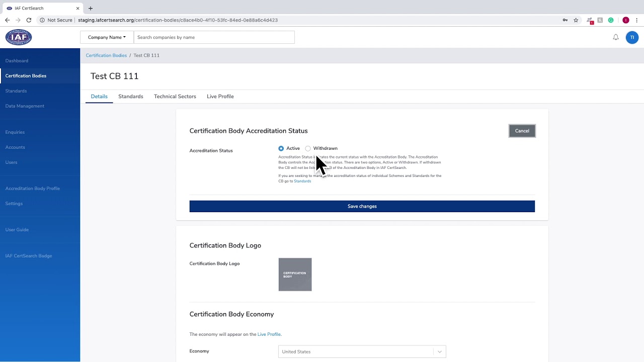
Task: Select the Active accreditation status
Action: [x=281, y=148]
